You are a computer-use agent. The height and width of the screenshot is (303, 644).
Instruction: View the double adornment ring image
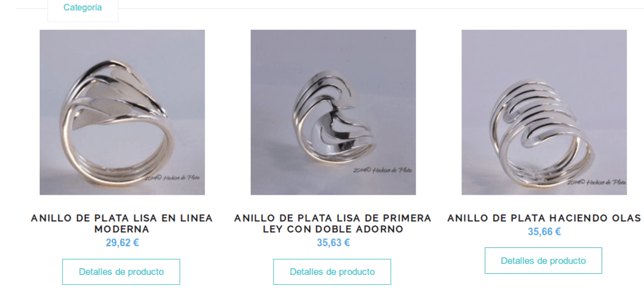tap(333, 112)
